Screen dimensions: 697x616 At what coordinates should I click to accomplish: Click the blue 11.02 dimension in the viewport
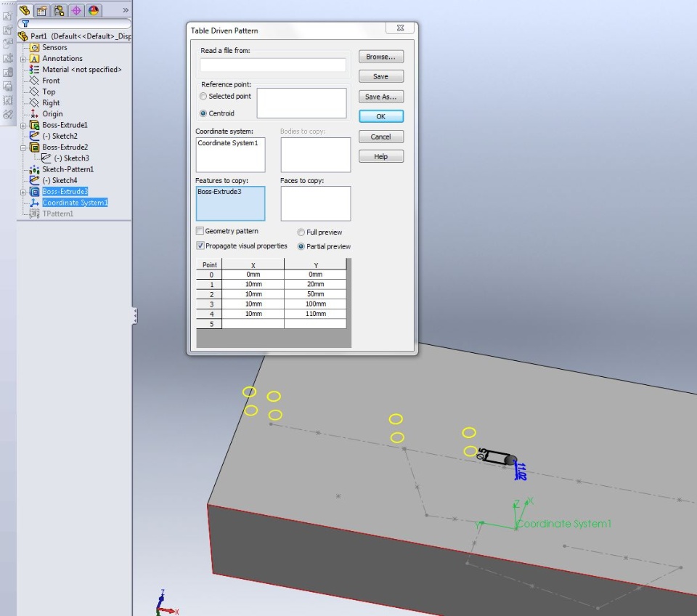click(520, 471)
